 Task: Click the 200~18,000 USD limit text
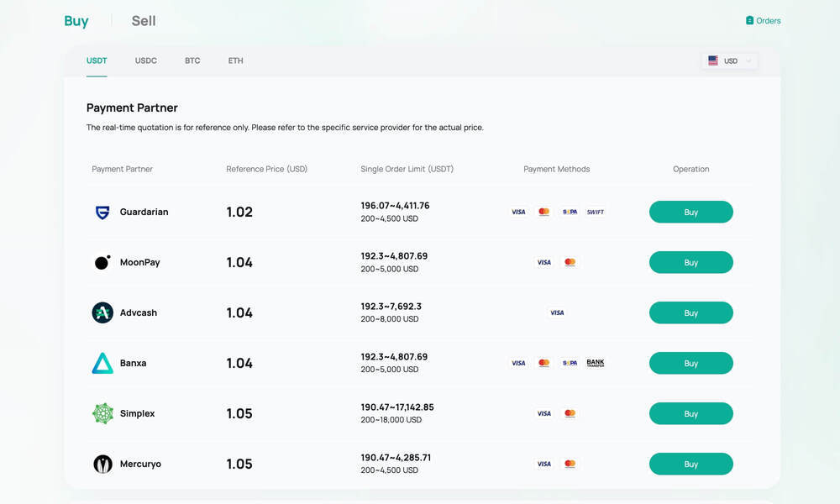[x=391, y=419]
